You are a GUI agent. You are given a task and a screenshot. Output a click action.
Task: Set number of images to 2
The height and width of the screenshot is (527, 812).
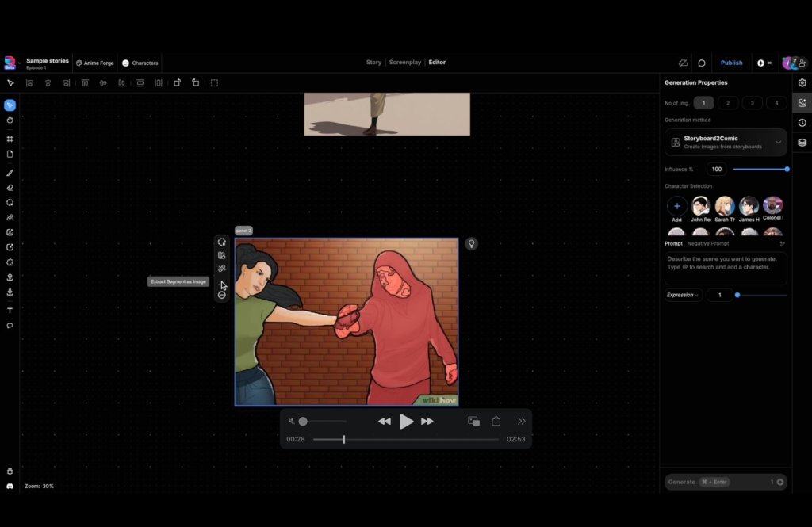pyautogui.click(x=728, y=103)
